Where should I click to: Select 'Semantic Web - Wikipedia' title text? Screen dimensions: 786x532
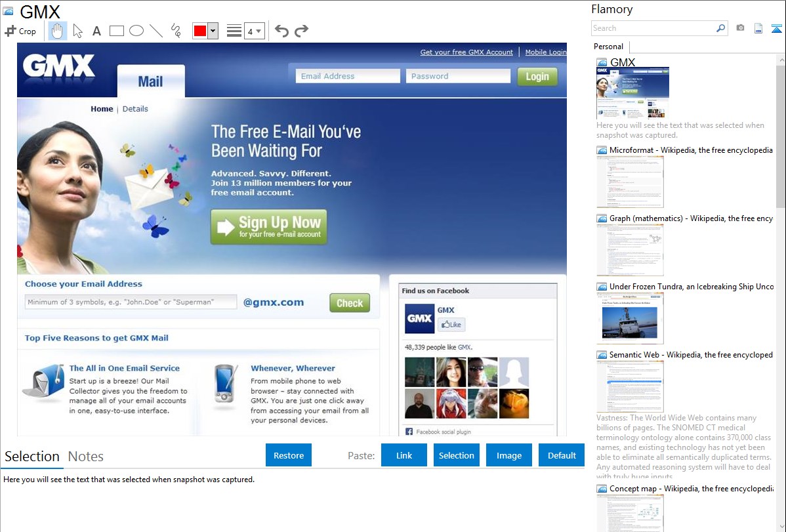pyautogui.click(x=691, y=354)
